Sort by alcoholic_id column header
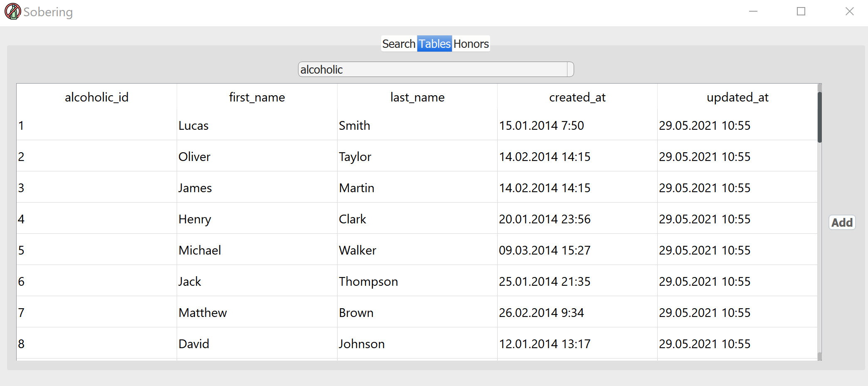This screenshot has width=868, height=386. click(x=97, y=97)
